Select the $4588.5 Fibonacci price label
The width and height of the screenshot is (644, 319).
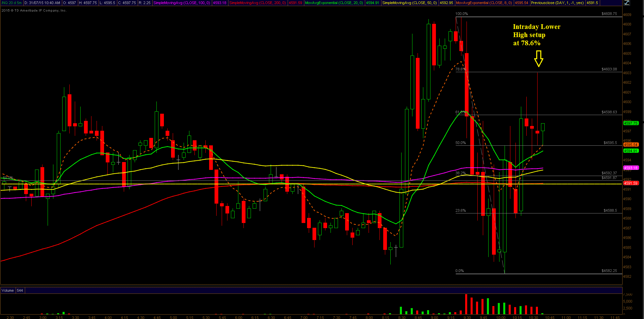pos(610,210)
